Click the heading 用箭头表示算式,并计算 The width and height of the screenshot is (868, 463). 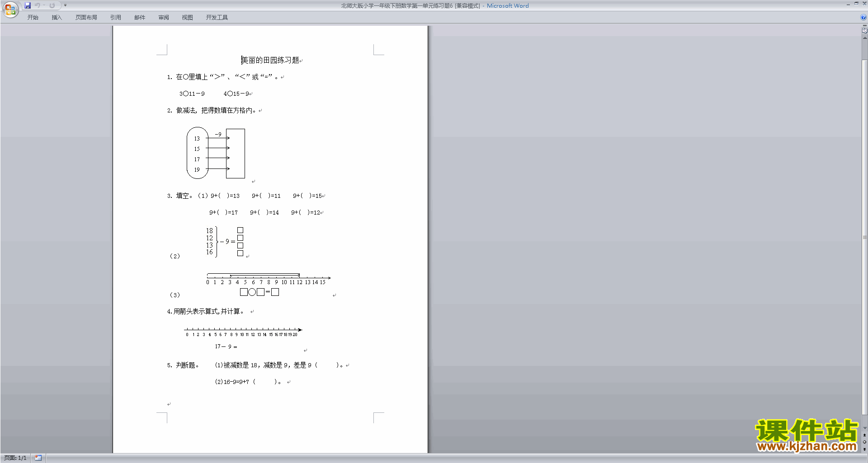pos(208,311)
